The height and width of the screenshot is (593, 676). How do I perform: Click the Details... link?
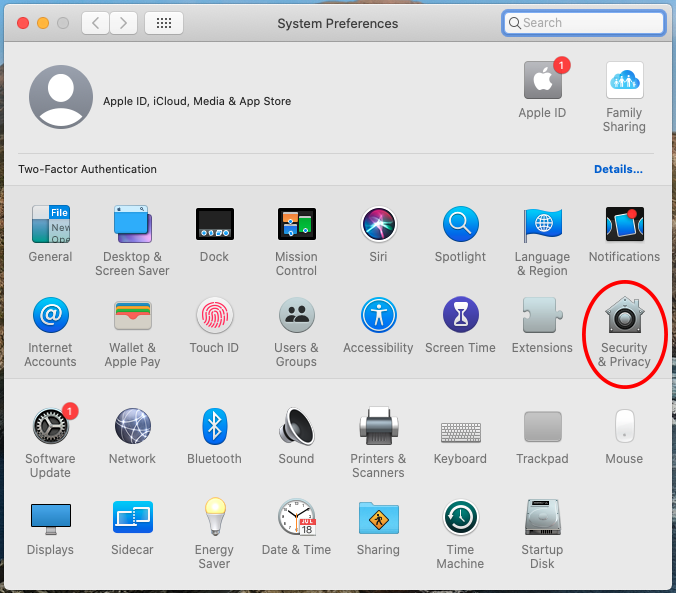coord(618,169)
